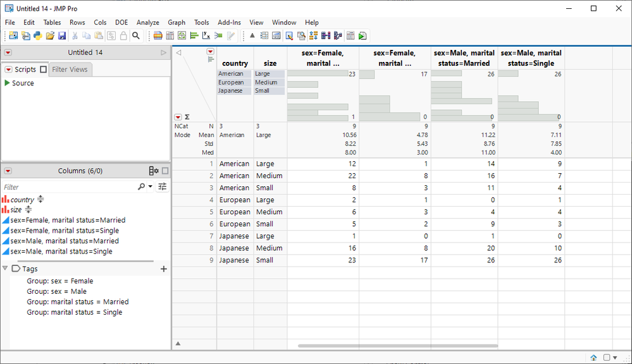This screenshot has height=364, width=632.
Task: Open the Columns panel red triangle menu
Action: click(x=8, y=171)
